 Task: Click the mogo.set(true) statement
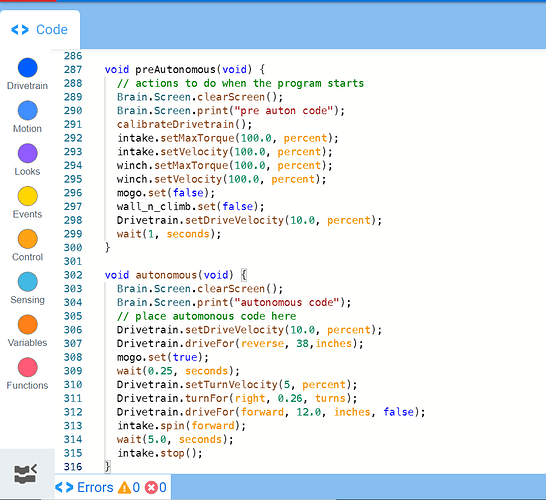[x=163, y=357]
